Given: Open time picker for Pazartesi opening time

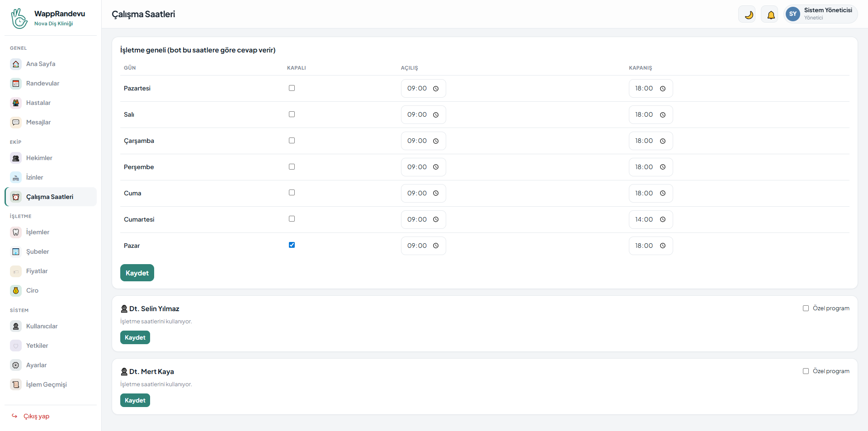Looking at the screenshot, I should point(436,89).
